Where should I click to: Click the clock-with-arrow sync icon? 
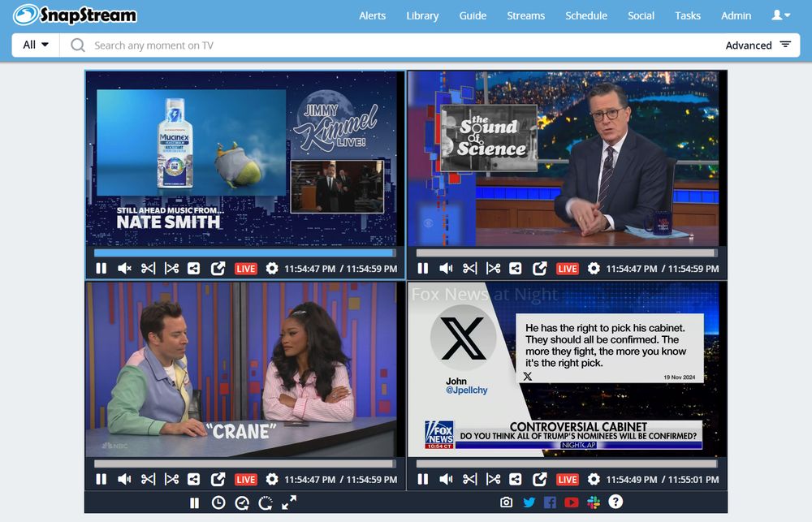click(242, 503)
